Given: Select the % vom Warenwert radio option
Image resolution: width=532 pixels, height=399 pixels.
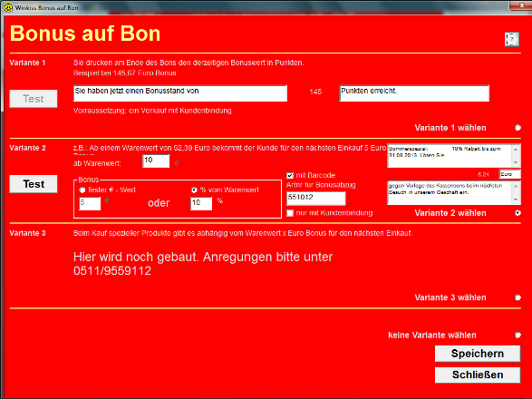Looking at the screenshot, I should point(194,190).
